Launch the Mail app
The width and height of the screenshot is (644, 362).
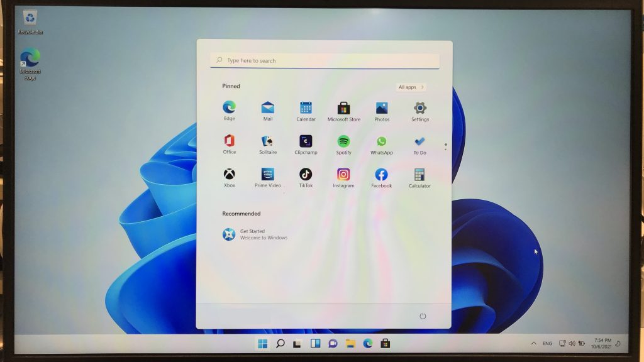[x=268, y=111]
